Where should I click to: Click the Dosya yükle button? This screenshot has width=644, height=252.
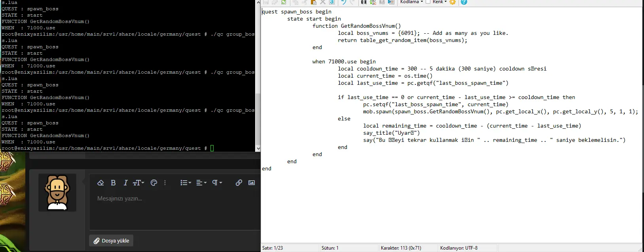point(111,241)
